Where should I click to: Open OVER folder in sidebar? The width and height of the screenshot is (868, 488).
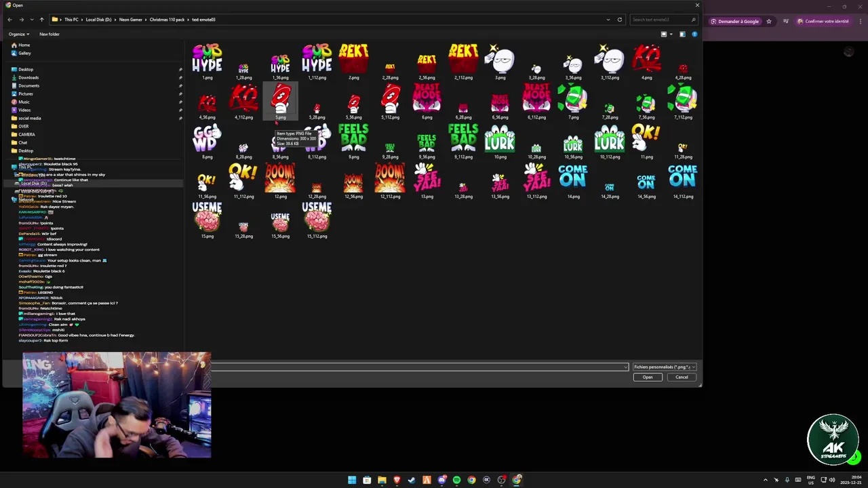23,126
